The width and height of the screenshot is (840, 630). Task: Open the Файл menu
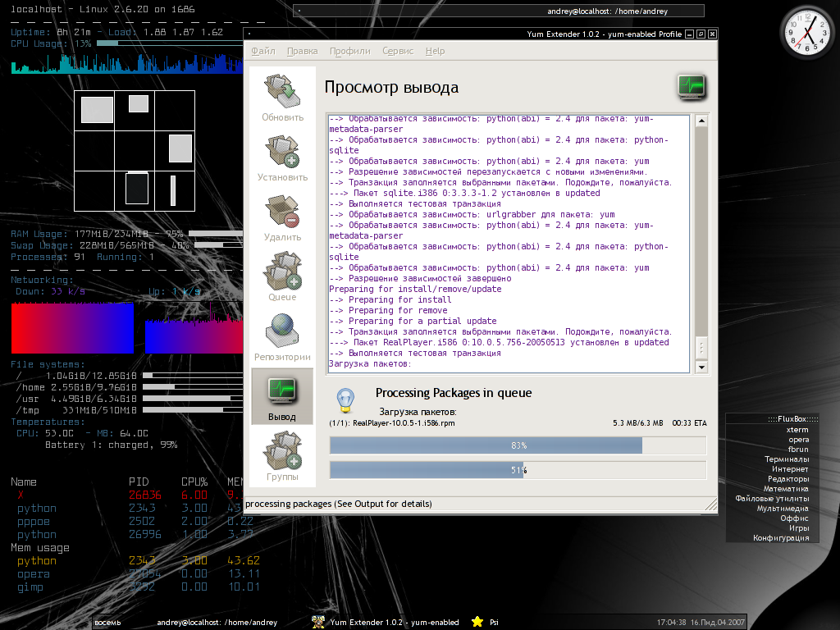tap(263, 51)
